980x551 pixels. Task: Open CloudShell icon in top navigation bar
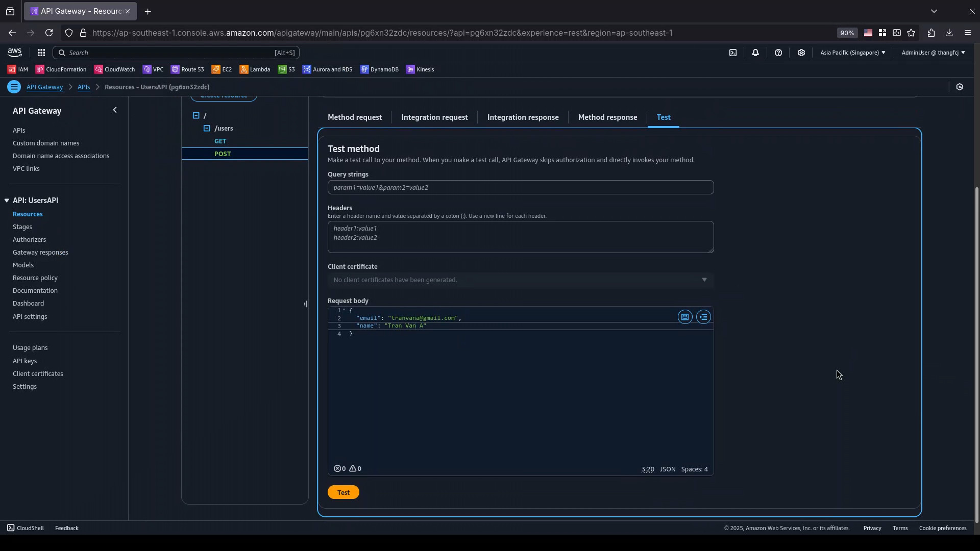click(733, 53)
